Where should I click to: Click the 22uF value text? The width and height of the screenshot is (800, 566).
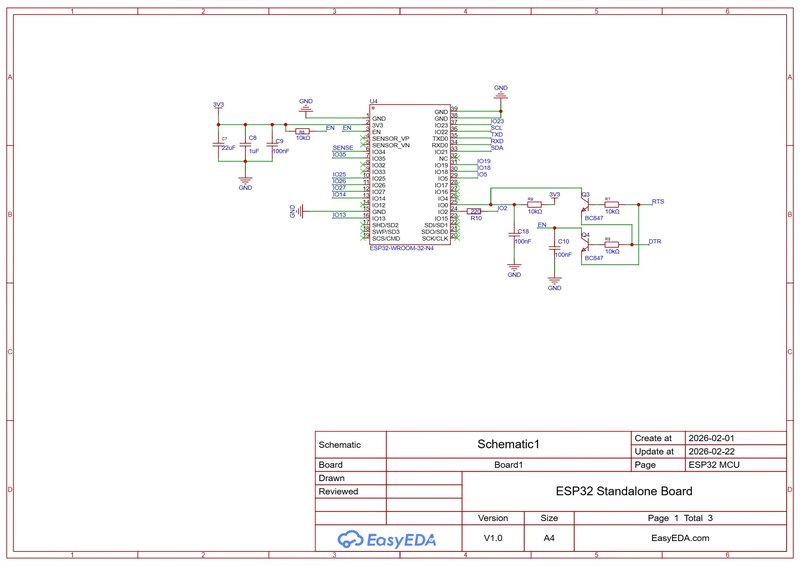(x=229, y=147)
